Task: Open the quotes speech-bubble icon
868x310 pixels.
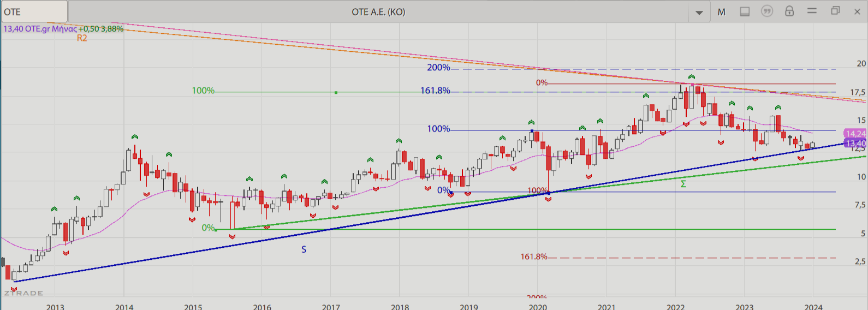Action: click(767, 11)
